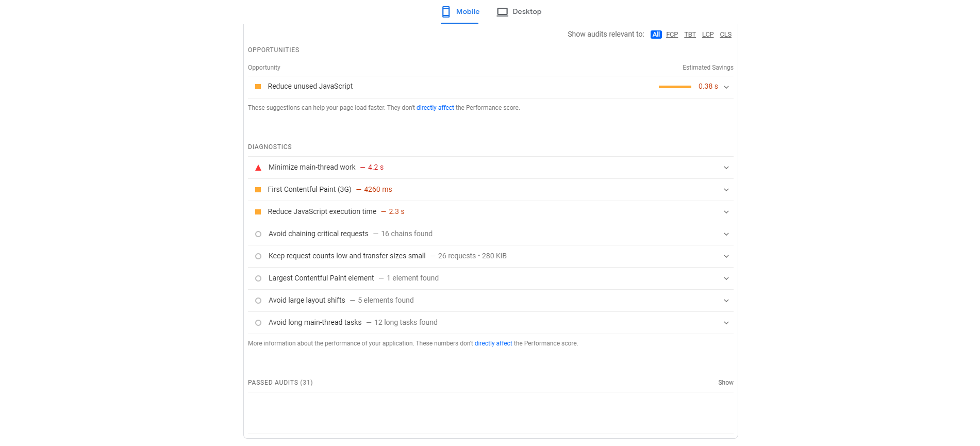This screenshot has height=446, width=980.
Task: Click gray circle icon for Largest Contentful Paint element
Action: click(x=258, y=278)
